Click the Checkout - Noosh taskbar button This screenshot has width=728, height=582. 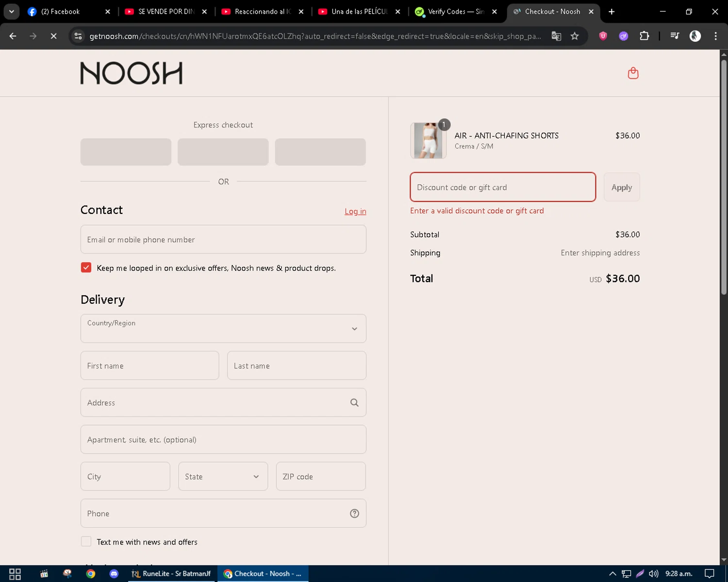(x=263, y=574)
